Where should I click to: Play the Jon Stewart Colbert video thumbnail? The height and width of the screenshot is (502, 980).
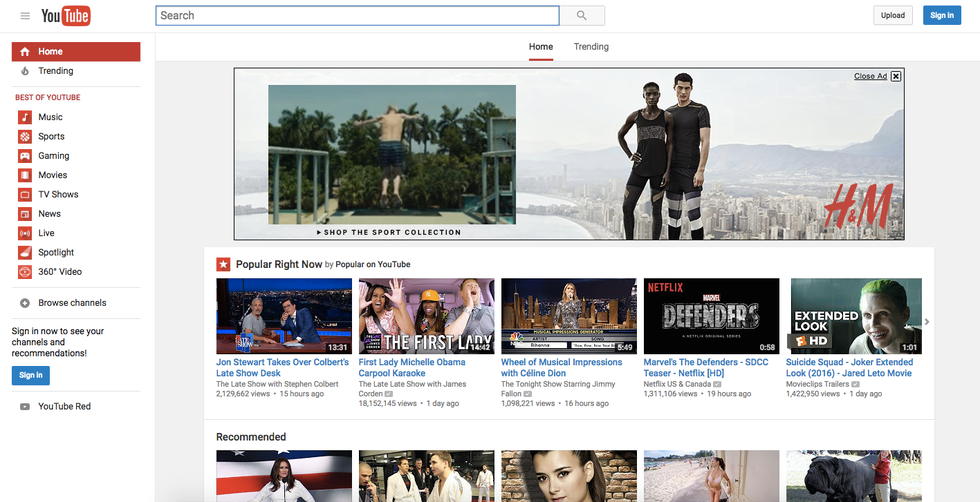pyautogui.click(x=284, y=316)
